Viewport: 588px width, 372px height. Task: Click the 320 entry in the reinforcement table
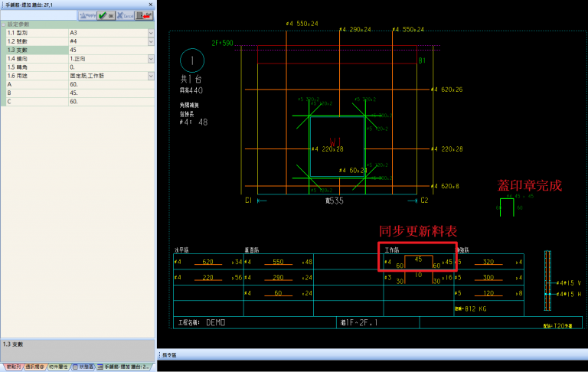pyautogui.click(x=488, y=262)
